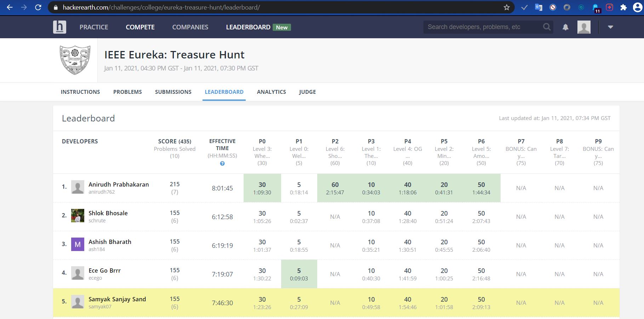The image size is (644, 319).
Task: Open the Chrome profile avatar icon
Action: point(637,7)
